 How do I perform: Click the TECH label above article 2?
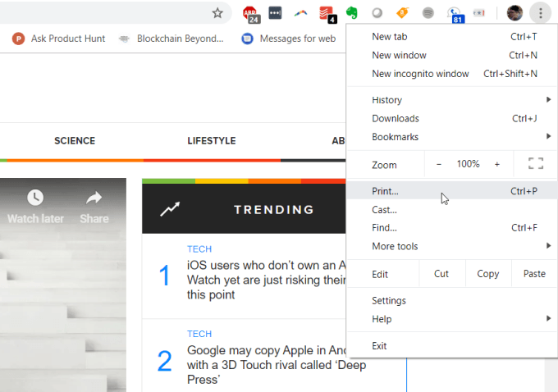[199, 334]
